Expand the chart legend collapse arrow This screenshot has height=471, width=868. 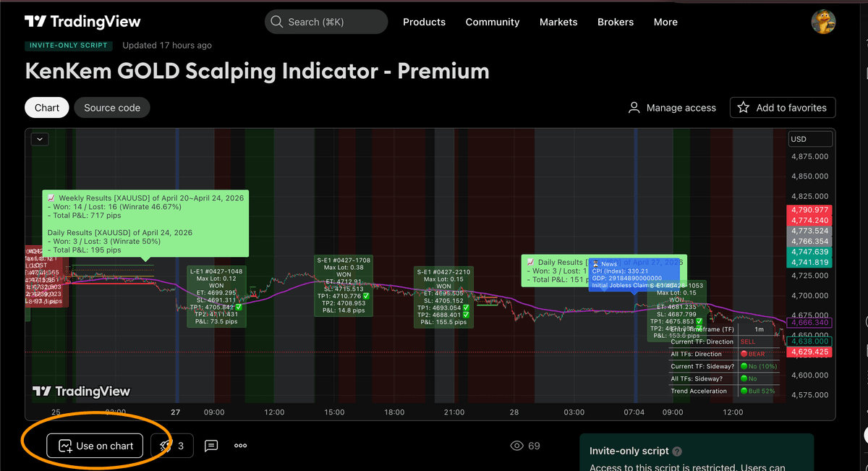(40, 139)
